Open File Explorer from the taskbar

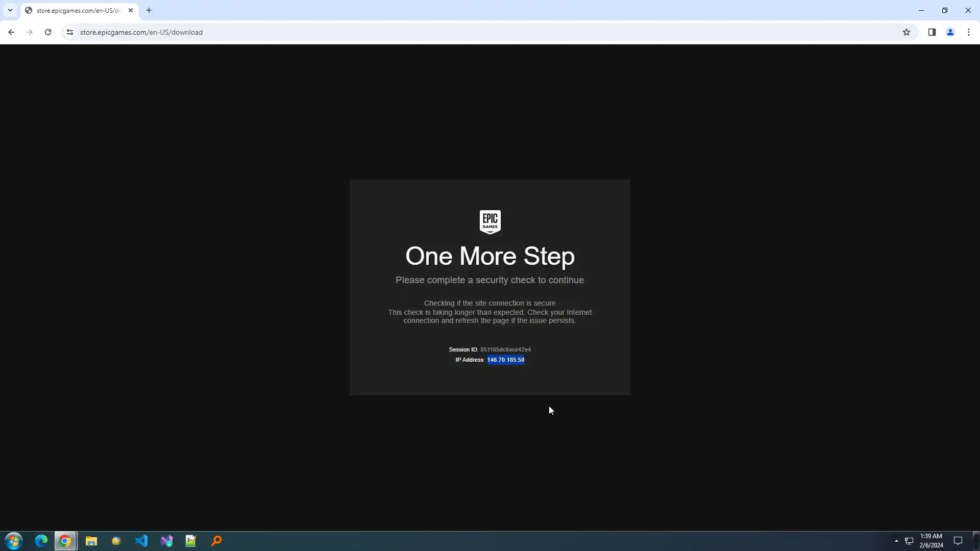point(91,541)
